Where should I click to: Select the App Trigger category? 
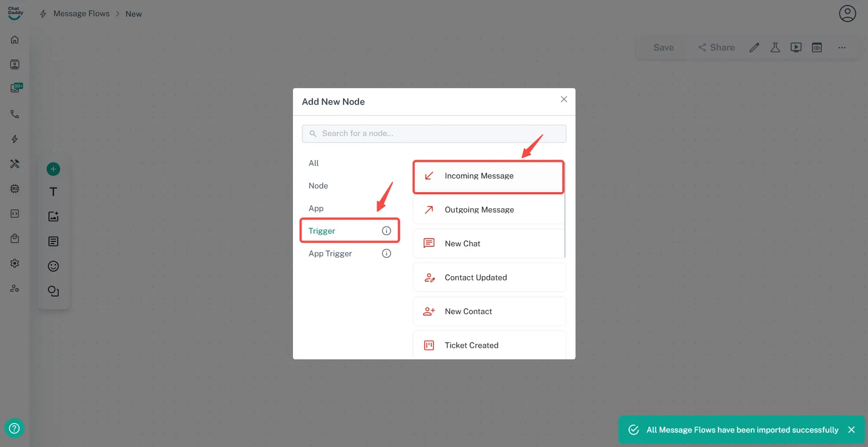coord(330,253)
